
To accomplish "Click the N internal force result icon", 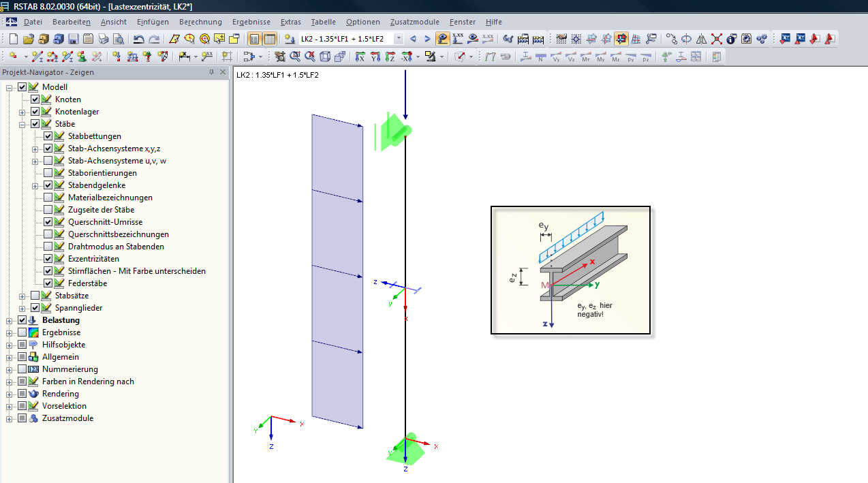I will pyautogui.click(x=541, y=57).
